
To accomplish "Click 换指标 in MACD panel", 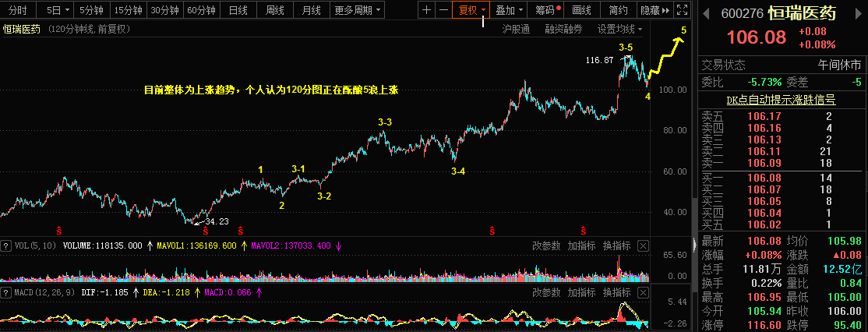I will [x=616, y=292].
